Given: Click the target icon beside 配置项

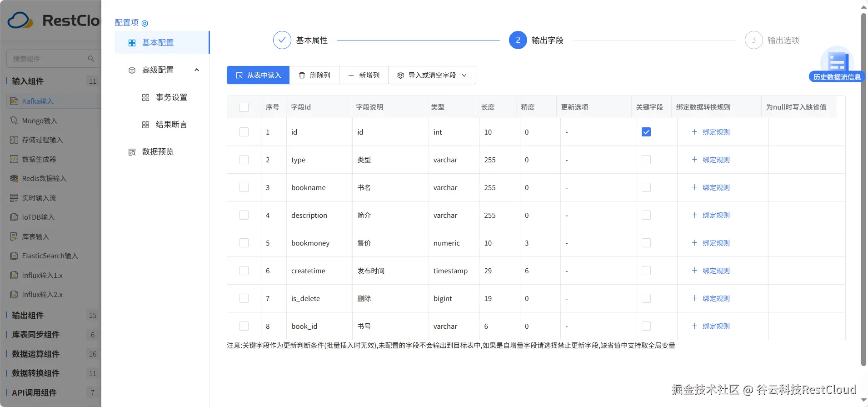Looking at the screenshot, I should coord(145,23).
